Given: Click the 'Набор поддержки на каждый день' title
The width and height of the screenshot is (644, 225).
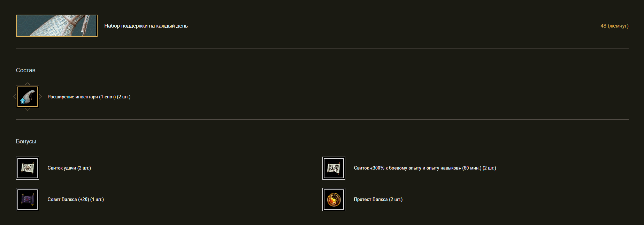Looking at the screenshot, I should point(146,26).
